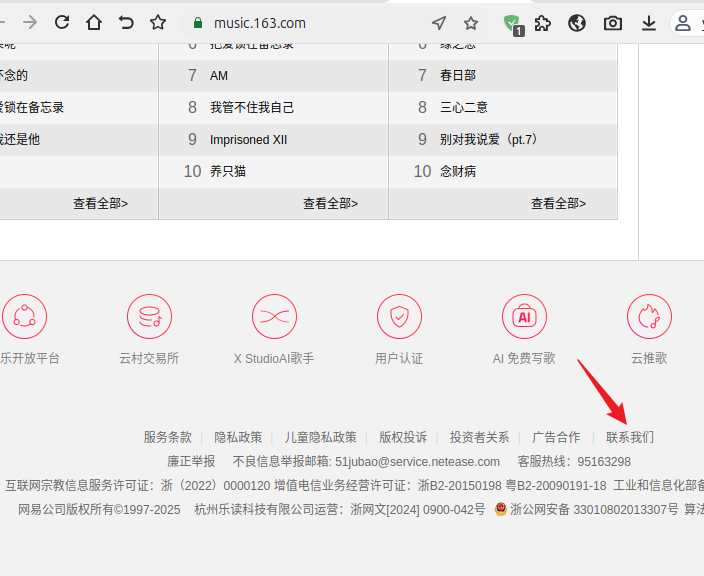Open the 广告合作 footer link

(x=556, y=437)
